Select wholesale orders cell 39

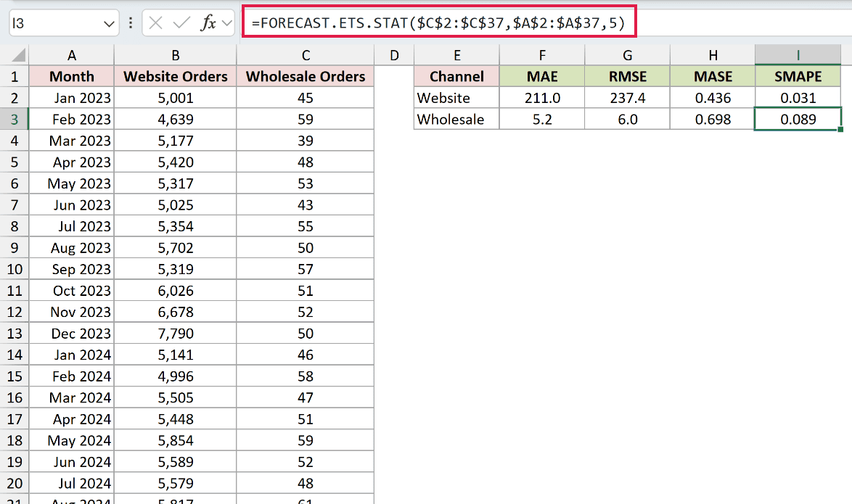[306, 141]
